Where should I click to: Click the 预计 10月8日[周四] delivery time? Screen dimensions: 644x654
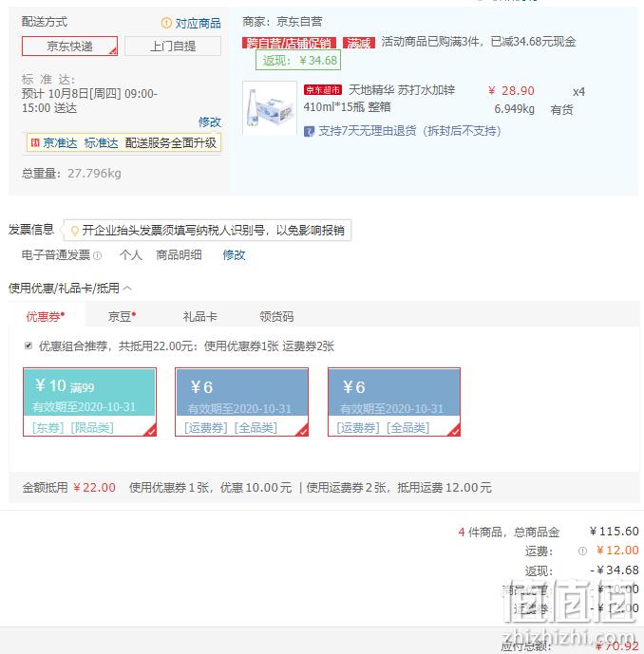coord(89,101)
